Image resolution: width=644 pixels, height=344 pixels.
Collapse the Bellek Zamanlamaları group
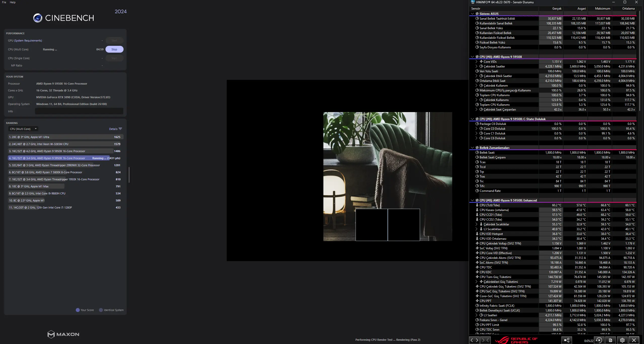[472, 148]
